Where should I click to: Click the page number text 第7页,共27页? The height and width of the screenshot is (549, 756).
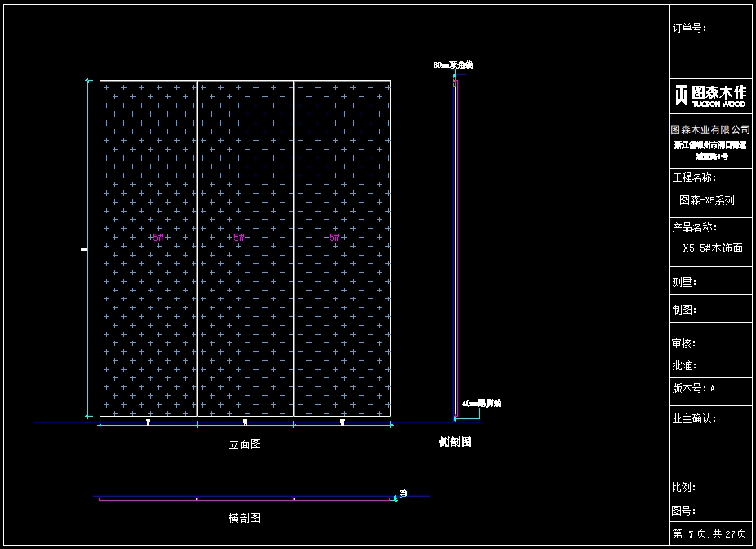click(x=709, y=533)
